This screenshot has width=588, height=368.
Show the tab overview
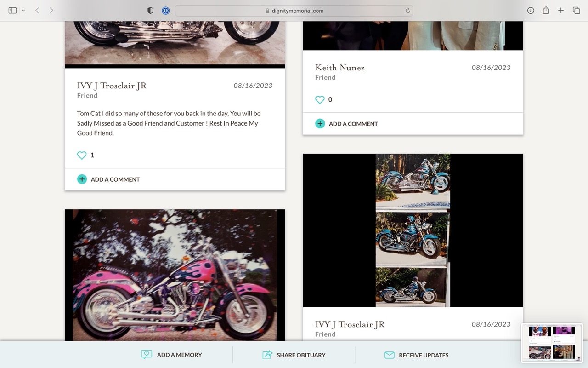pyautogui.click(x=576, y=10)
